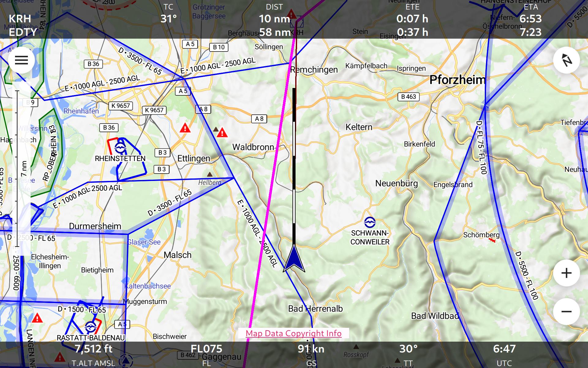The height and width of the screenshot is (368, 588).
Task: Tap the Durmersheim town label
Action: (95, 226)
